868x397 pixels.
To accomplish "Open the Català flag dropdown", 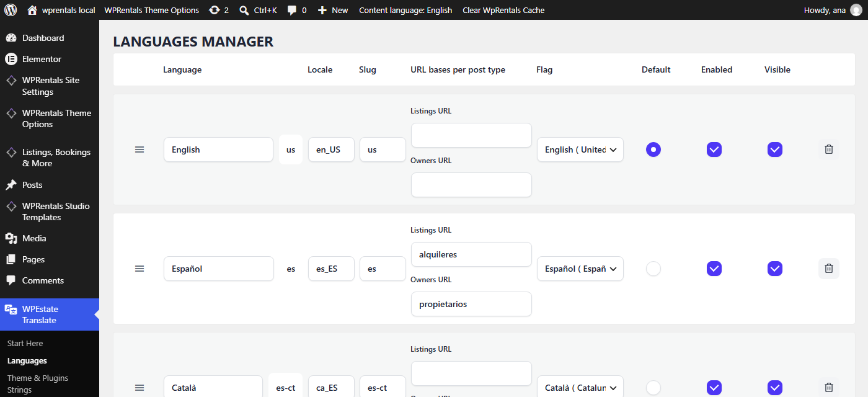I will (x=580, y=387).
